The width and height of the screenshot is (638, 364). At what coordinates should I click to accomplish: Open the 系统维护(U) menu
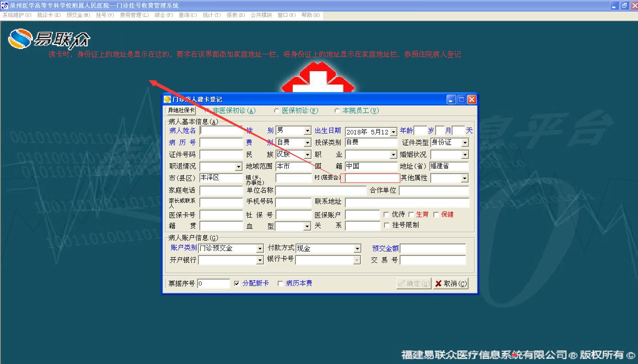pyautogui.click(x=17, y=15)
